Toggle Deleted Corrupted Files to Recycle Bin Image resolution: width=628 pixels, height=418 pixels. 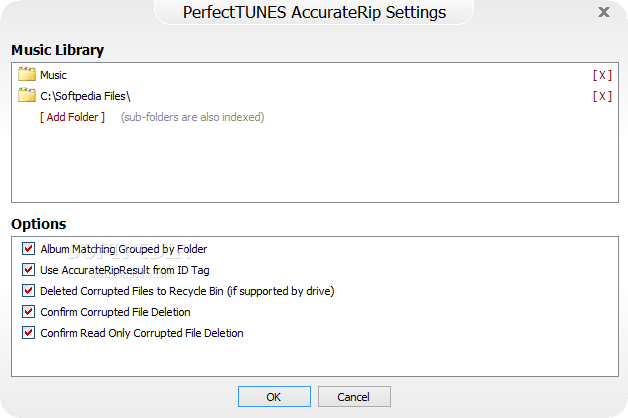[x=28, y=290]
